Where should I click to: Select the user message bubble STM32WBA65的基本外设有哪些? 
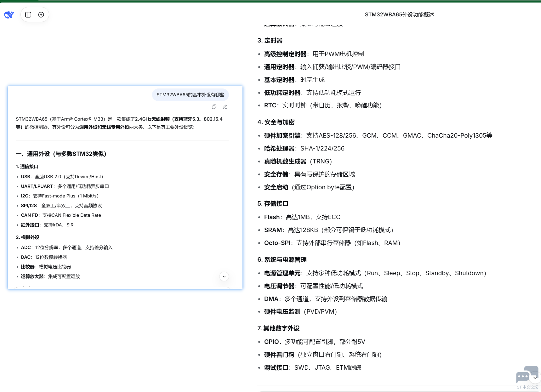[x=190, y=95]
